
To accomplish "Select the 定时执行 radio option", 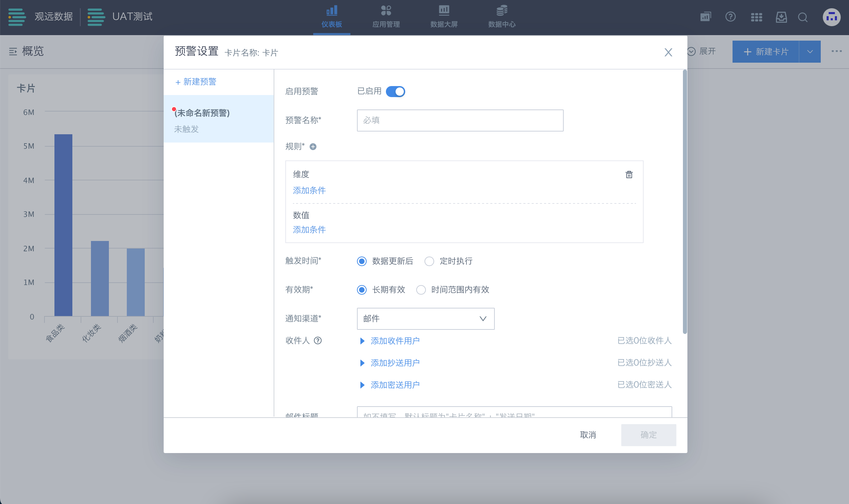I will click(429, 261).
